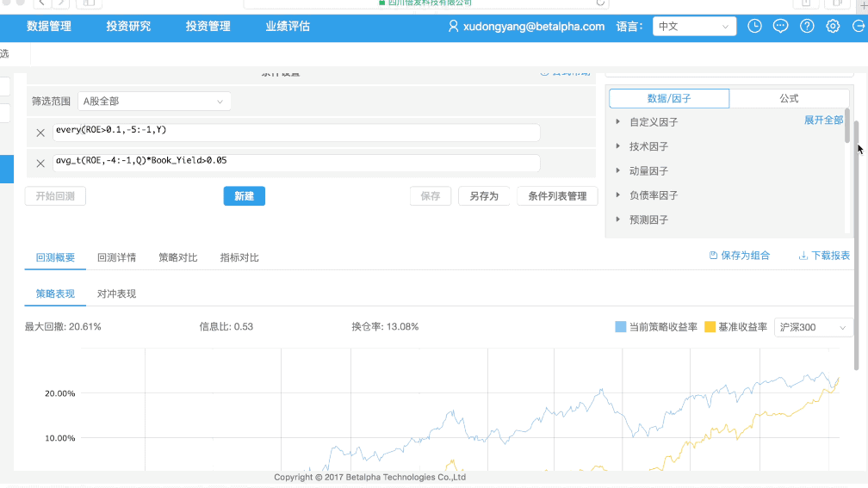This screenshot has width=868, height=488.
Task: Expand the 技术因子 tree node
Action: click(x=617, y=146)
